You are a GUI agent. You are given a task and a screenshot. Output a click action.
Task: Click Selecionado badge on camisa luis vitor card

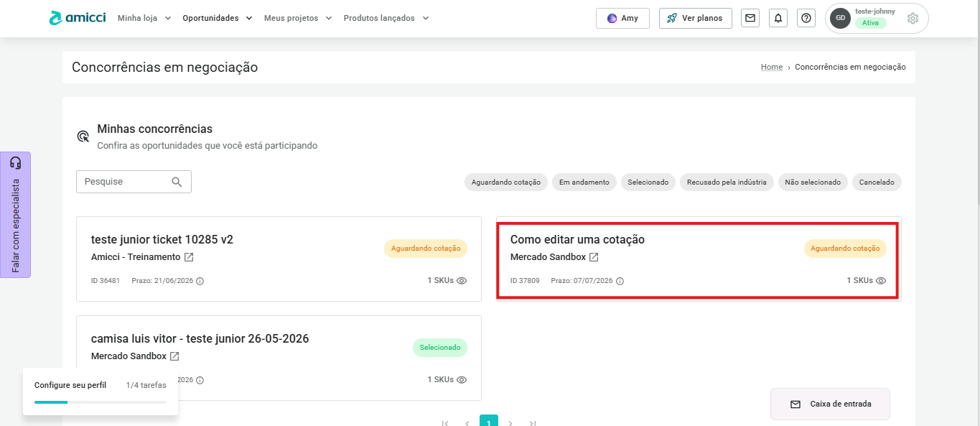click(x=440, y=348)
